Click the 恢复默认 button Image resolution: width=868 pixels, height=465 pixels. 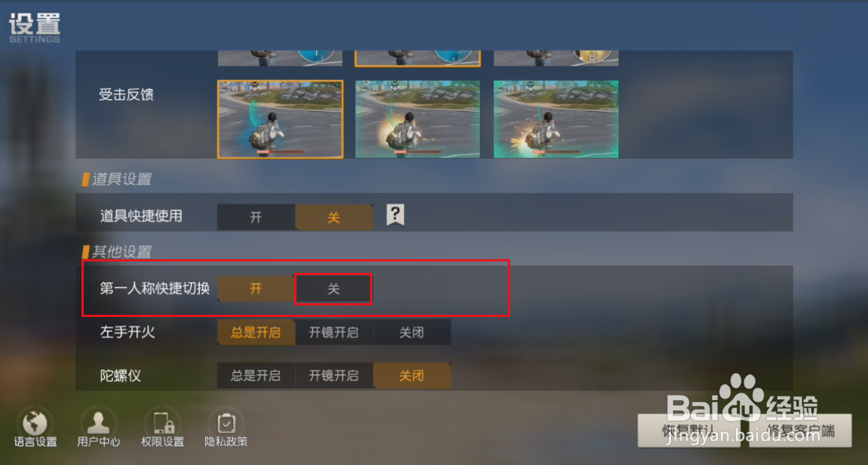point(690,431)
